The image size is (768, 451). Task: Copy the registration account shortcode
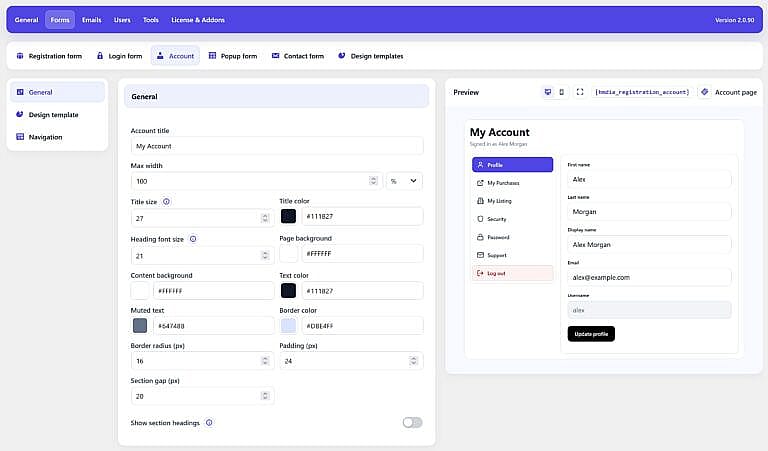pyautogui.click(x=642, y=92)
